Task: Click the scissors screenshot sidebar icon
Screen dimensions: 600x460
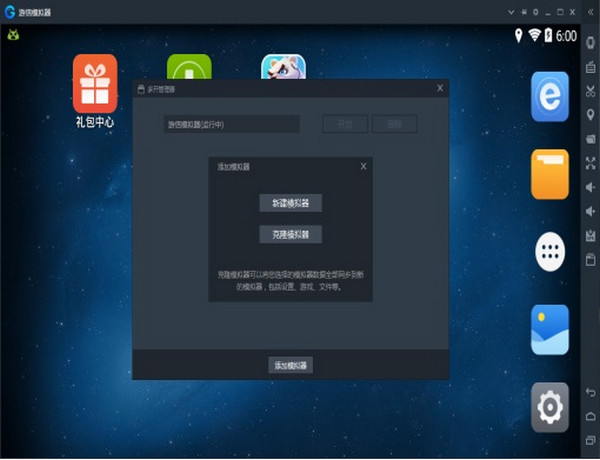Action: coord(590,91)
